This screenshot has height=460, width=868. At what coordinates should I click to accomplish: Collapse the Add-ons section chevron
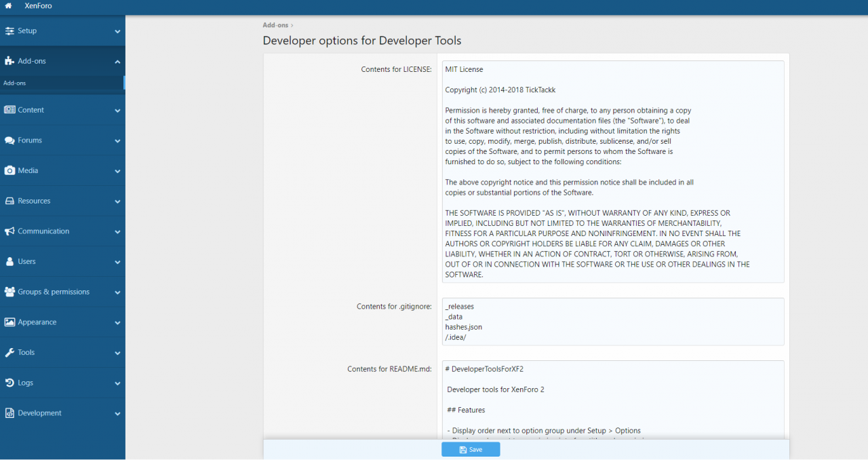click(x=117, y=62)
